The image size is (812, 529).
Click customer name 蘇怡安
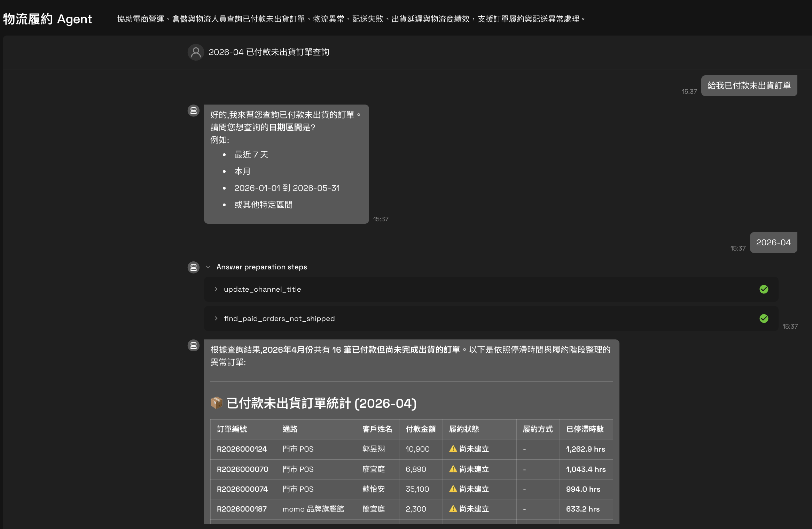coord(374,489)
